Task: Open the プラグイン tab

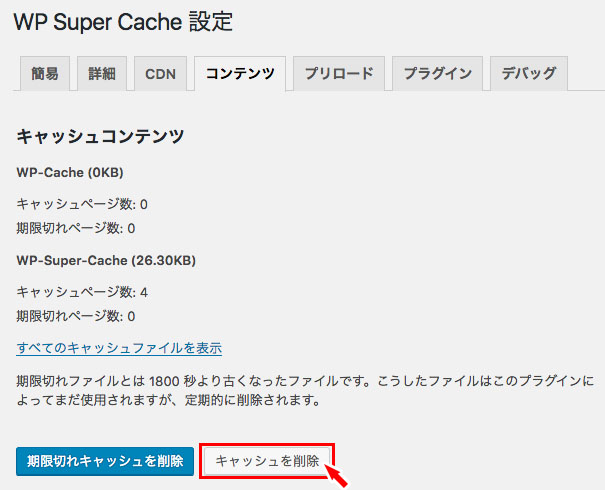Action: [x=438, y=74]
